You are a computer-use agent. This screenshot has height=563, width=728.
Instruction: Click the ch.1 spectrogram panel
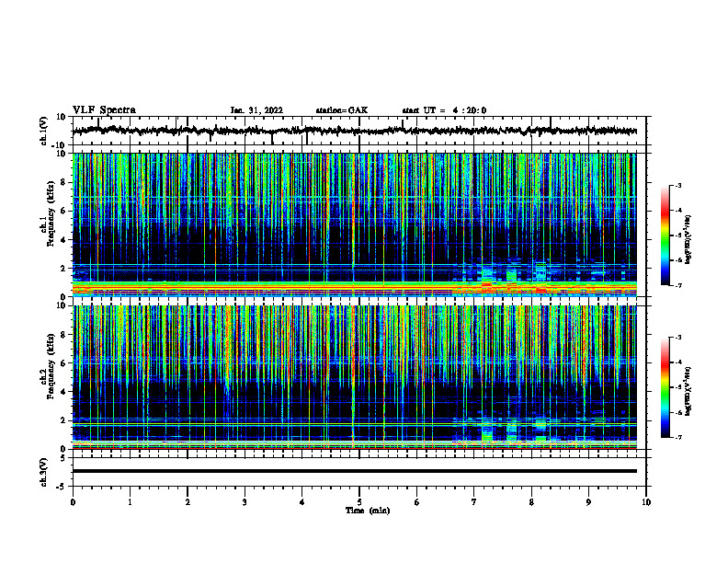click(355, 224)
